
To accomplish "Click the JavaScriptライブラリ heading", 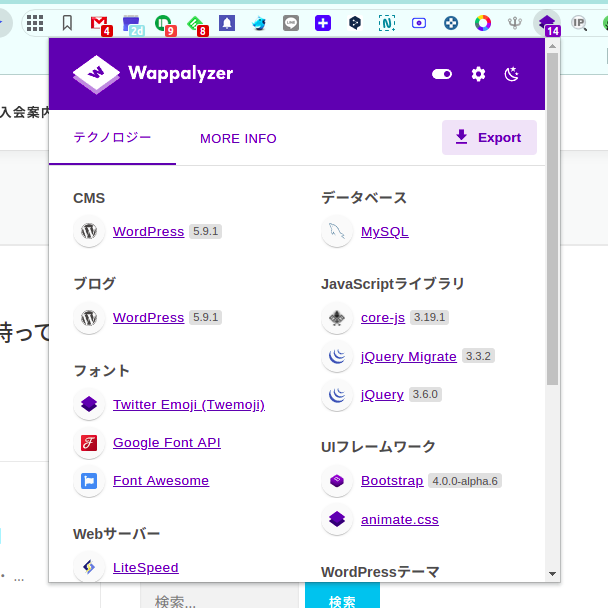I will click(392, 284).
